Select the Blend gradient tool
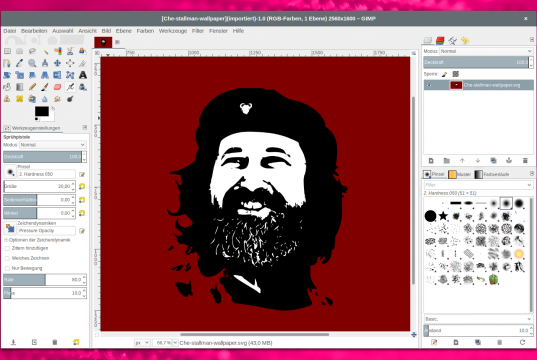Screen dimensions: 537x360 pyautogui.click(x=20, y=87)
